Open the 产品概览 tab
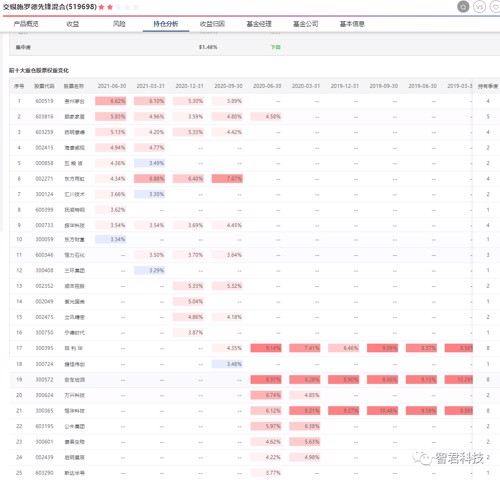 point(26,24)
